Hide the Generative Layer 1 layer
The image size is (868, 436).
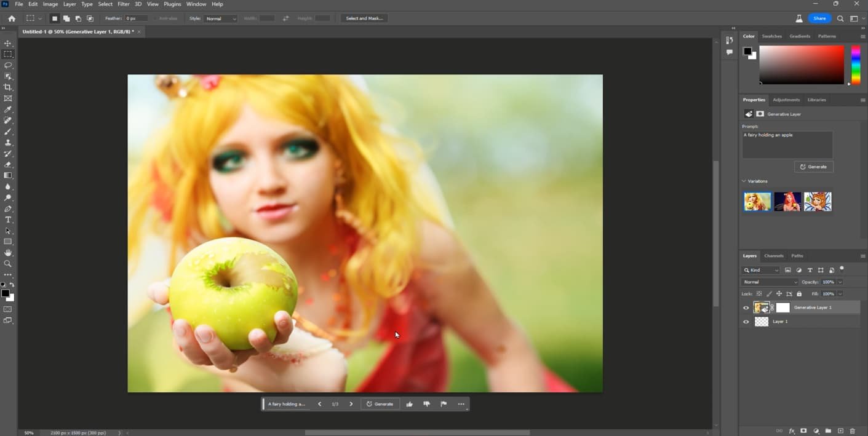[746, 307]
